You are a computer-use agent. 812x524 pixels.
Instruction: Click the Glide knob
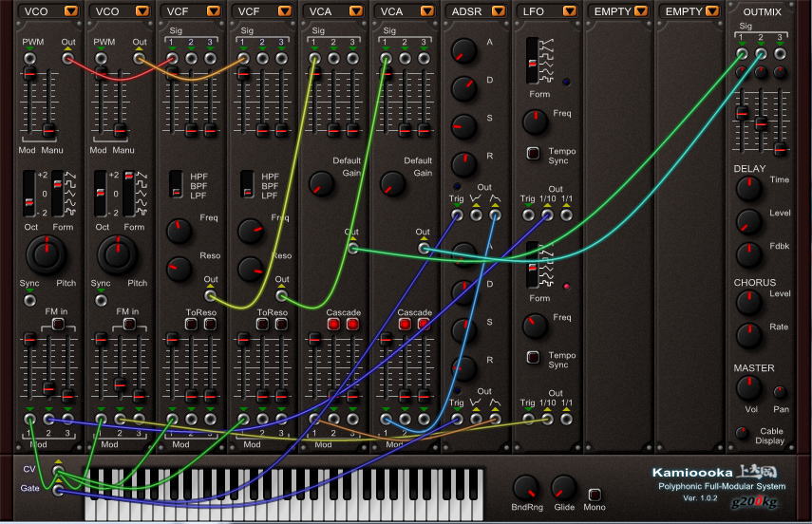click(x=563, y=488)
